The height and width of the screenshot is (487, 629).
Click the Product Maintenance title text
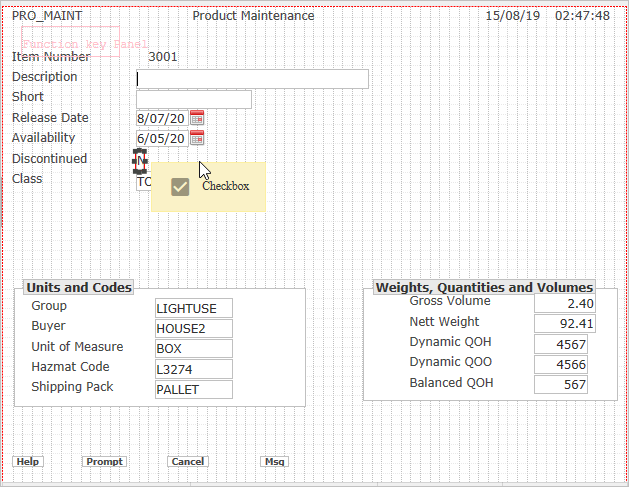[x=253, y=16]
